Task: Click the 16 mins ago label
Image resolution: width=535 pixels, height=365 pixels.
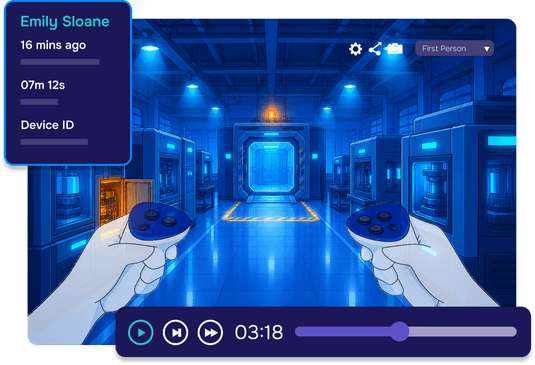Action: tap(53, 45)
